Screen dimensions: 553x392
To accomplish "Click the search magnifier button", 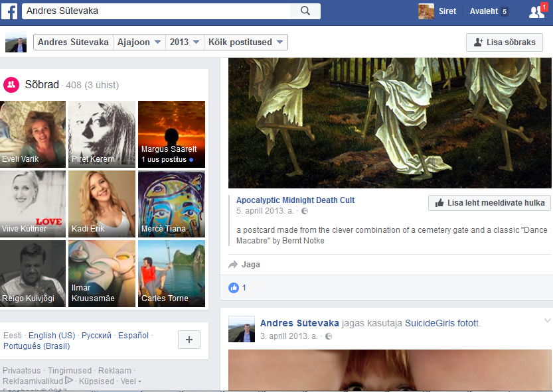I will pos(305,11).
